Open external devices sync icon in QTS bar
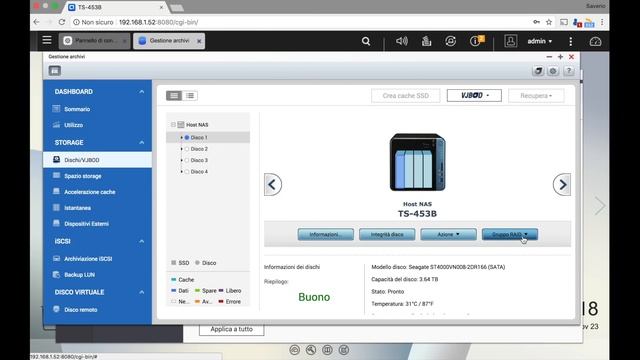Viewport: 640px width, 360px height. (451, 41)
